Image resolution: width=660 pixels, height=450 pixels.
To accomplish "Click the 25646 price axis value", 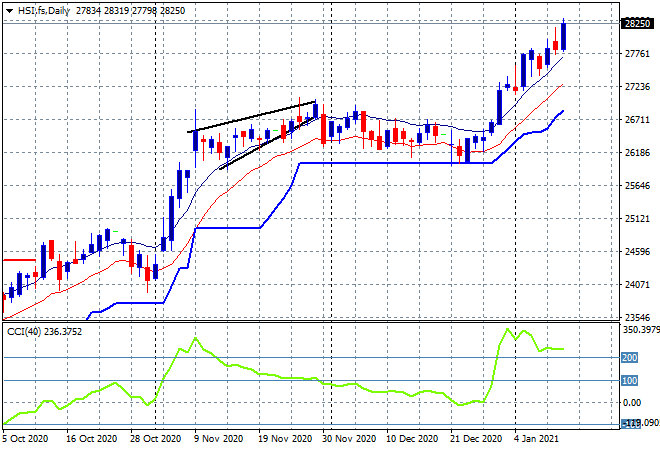I will (x=637, y=186).
